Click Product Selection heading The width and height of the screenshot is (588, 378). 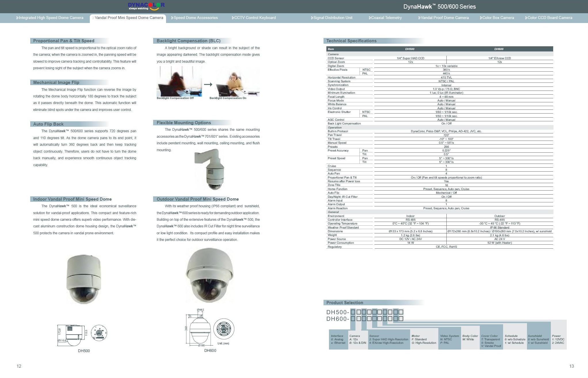345,303
